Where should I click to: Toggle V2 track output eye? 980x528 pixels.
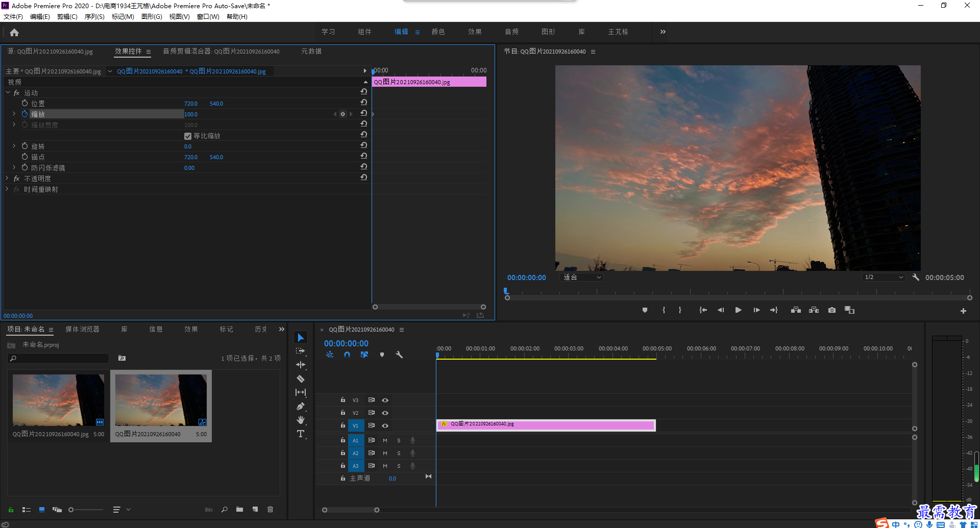tap(385, 413)
